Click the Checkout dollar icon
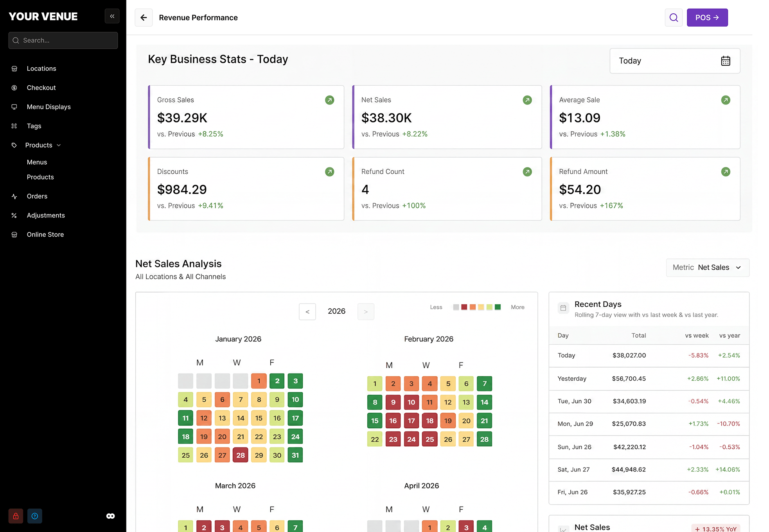 (x=14, y=88)
